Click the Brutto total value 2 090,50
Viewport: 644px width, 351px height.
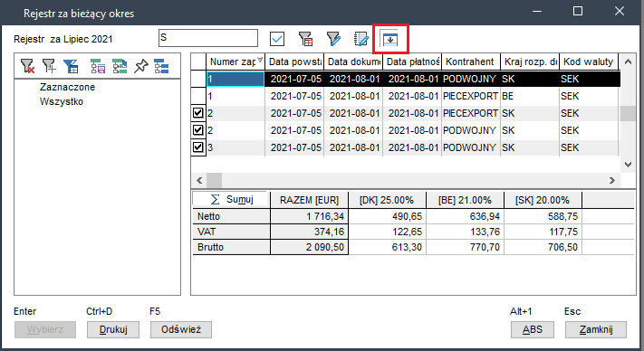(309, 247)
